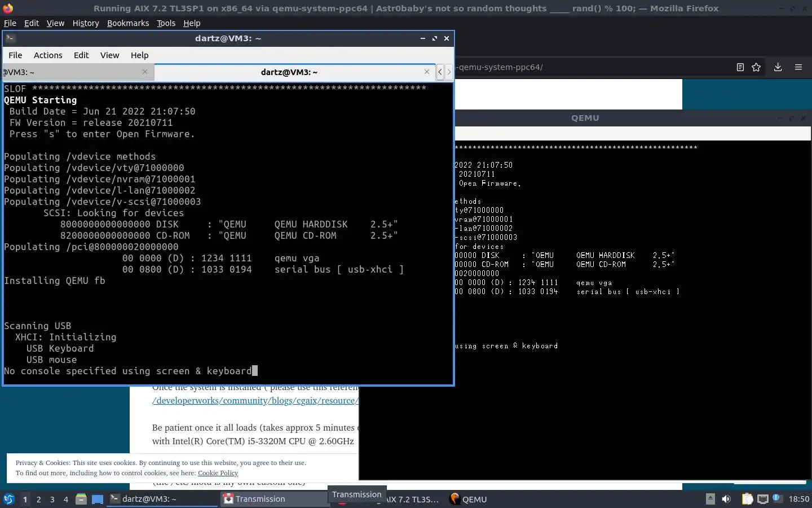Open Firefox History menu
Viewport: 812px width, 508px height.
(86, 23)
